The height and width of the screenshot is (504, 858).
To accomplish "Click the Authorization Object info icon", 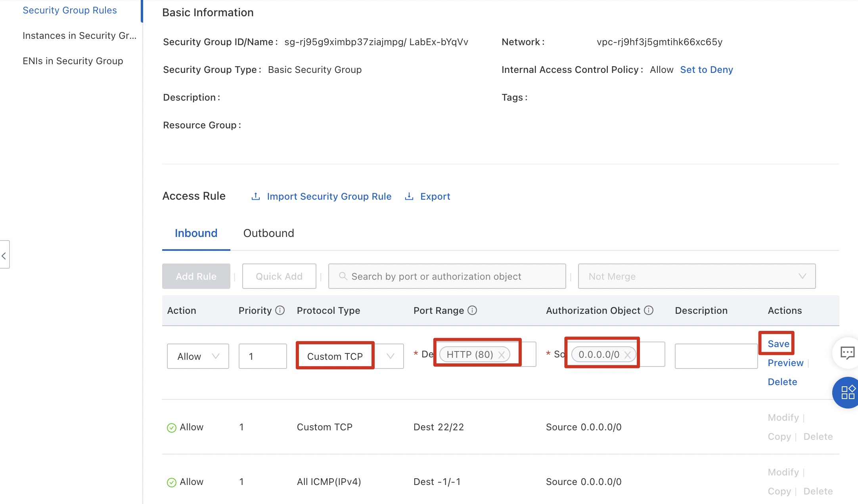I will pyautogui.click(x=649, y=310).
